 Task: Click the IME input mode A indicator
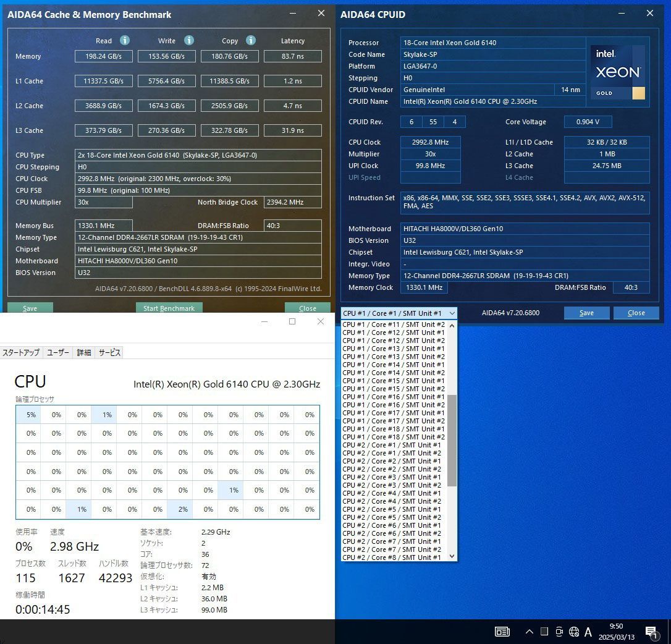coord(588,632)
